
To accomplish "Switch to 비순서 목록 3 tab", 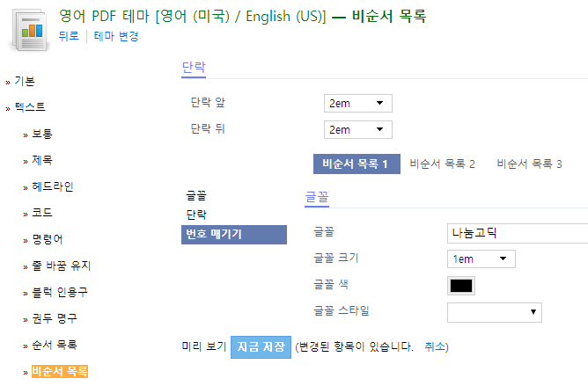I will [x=529, y=164].
